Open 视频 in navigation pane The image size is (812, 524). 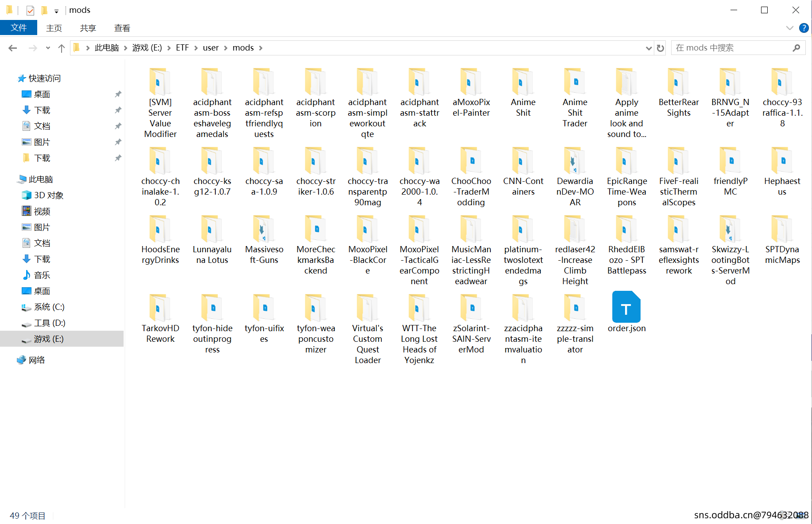(x=42, y=211)
